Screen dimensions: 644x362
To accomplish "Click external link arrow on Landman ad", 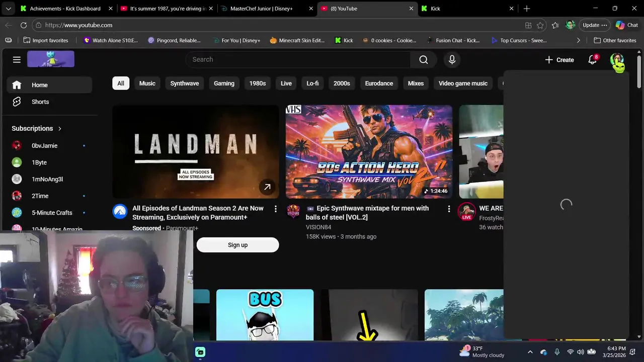I will pos(267,187).
